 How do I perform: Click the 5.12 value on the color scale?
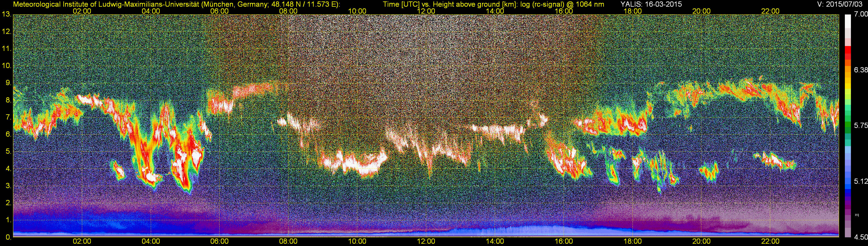pos(860,181)
